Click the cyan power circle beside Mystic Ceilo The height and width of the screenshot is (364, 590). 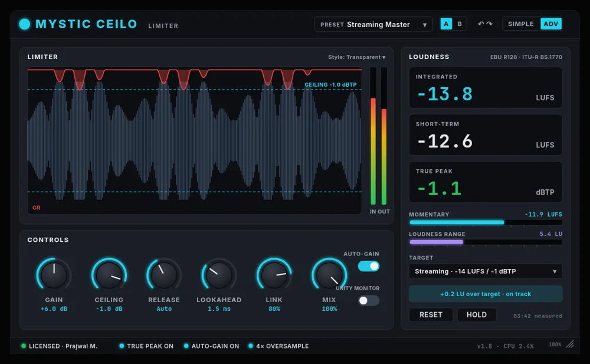tap(24, 24)
